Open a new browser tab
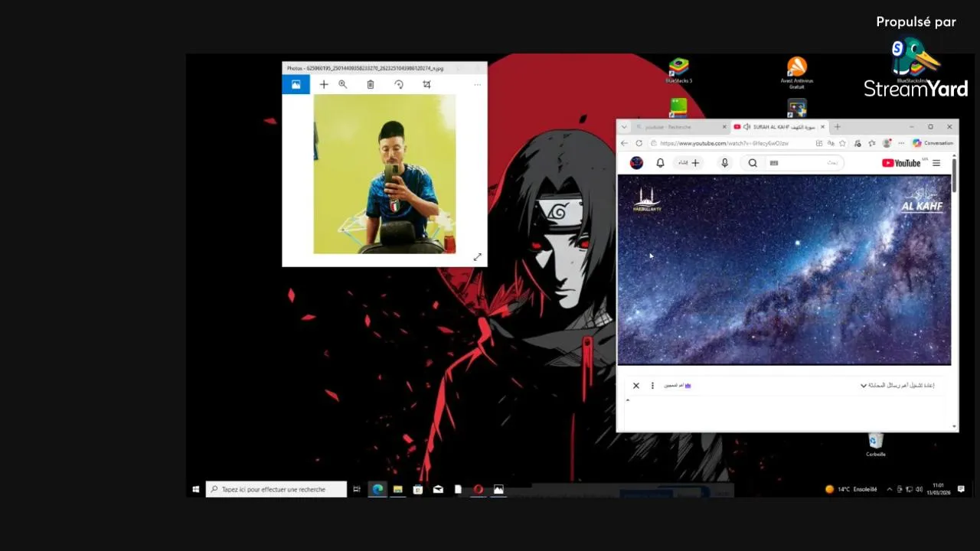The image size is (980, 551). 838,127
